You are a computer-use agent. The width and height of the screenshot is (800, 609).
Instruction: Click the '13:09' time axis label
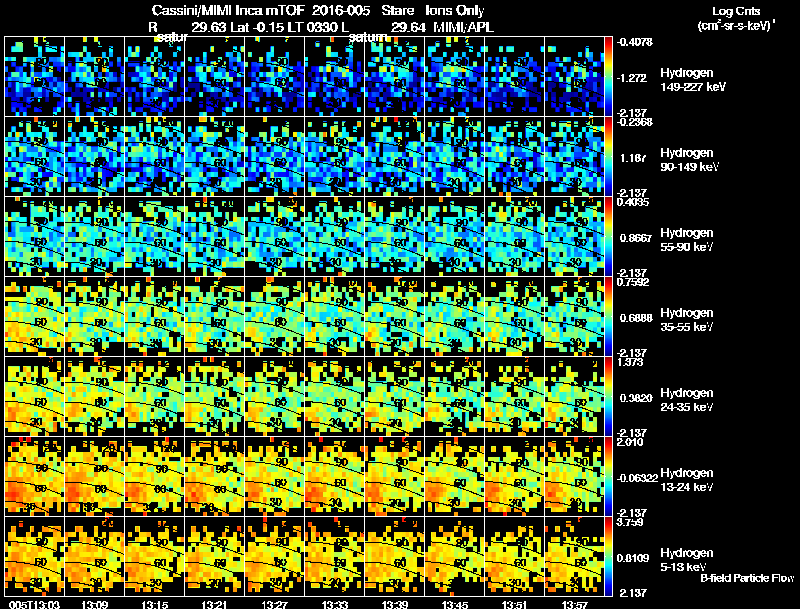click(x=94, y=604)
